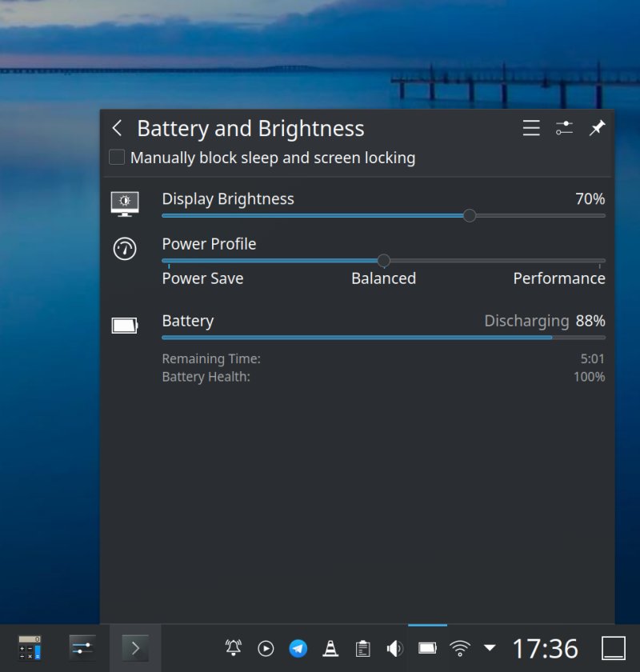Click the Battery icon in the popup
The image size is (640, 672).
pyautogui.click(x=125, y=323)
